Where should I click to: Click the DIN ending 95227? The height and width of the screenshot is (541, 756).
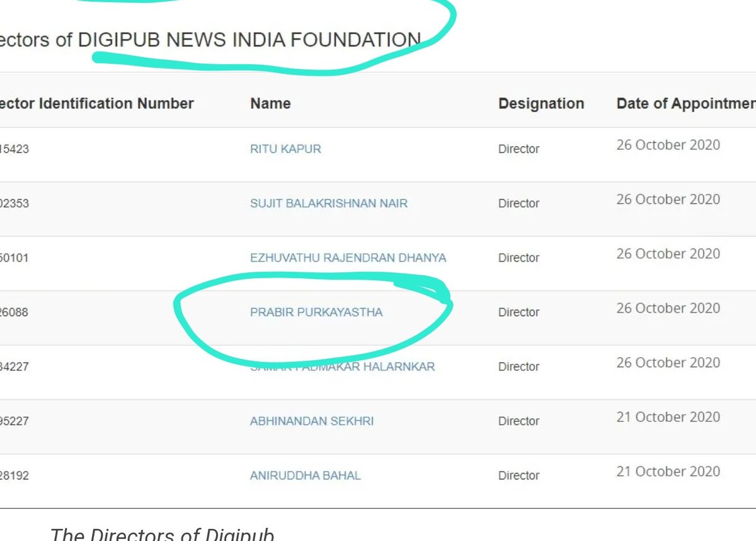[14, 421]
